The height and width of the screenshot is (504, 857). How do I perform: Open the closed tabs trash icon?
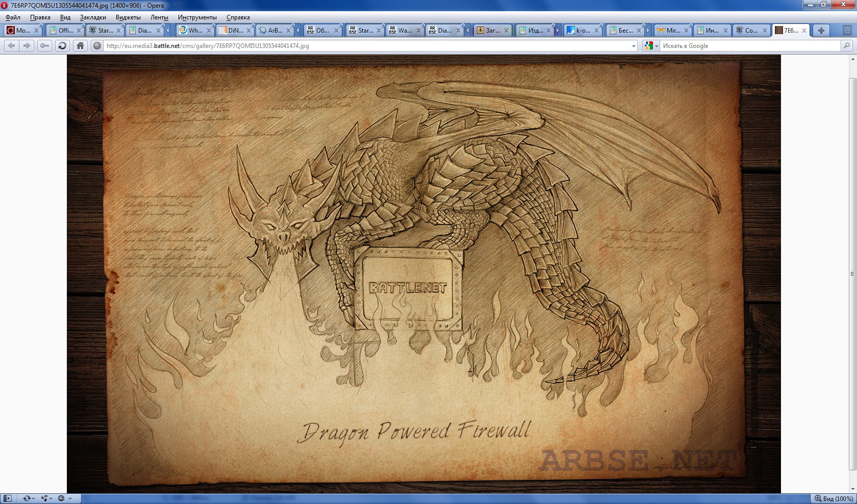847,31
